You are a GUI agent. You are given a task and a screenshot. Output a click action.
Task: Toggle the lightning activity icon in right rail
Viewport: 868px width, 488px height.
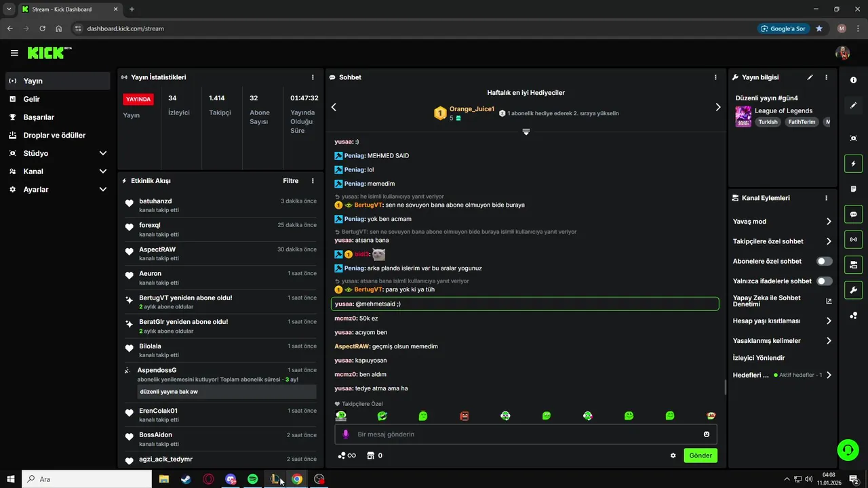click(853, 163)
